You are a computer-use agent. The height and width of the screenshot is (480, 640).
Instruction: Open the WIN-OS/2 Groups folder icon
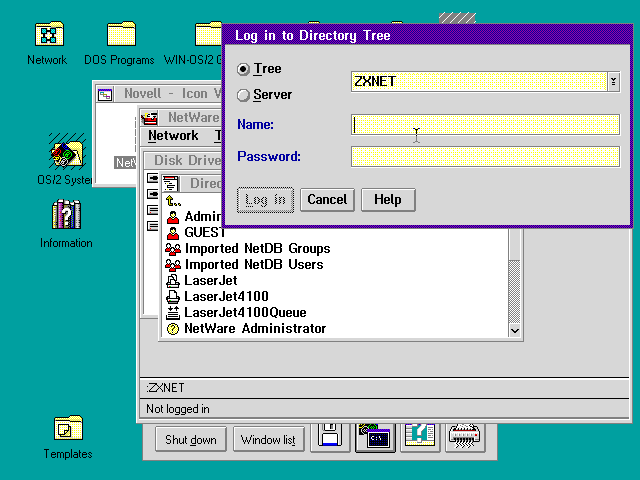pyautogui.click(x=208, y=34)
